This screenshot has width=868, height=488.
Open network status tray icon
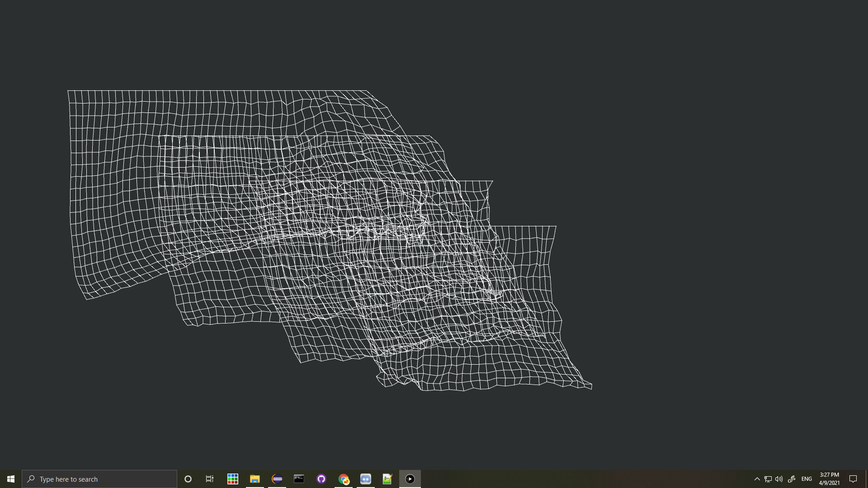(768, 479)
